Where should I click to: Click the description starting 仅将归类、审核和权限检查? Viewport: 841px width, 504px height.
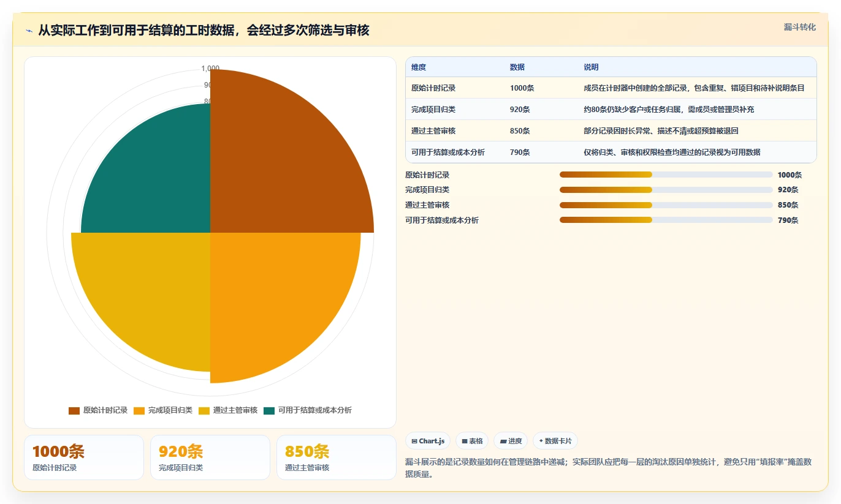(x=672, y=152)
